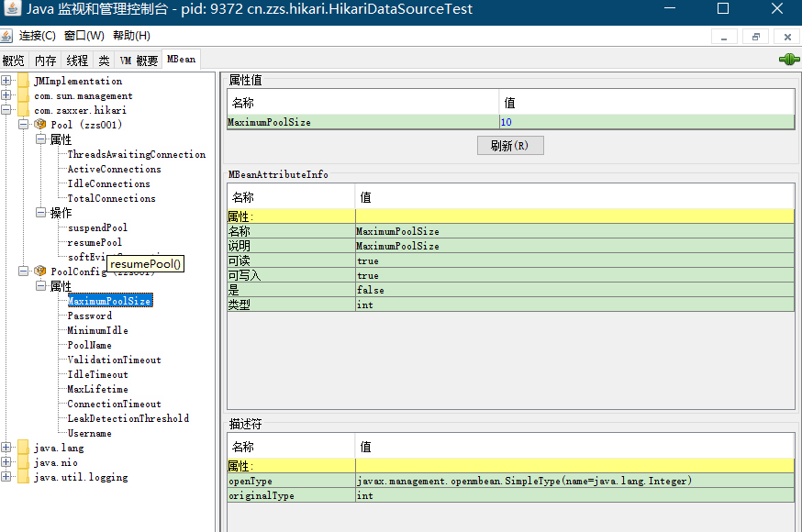The height and width of the screenshot is (532, 802).
Task: Collapse the Pool (zzs001) node
Action: 24,124
